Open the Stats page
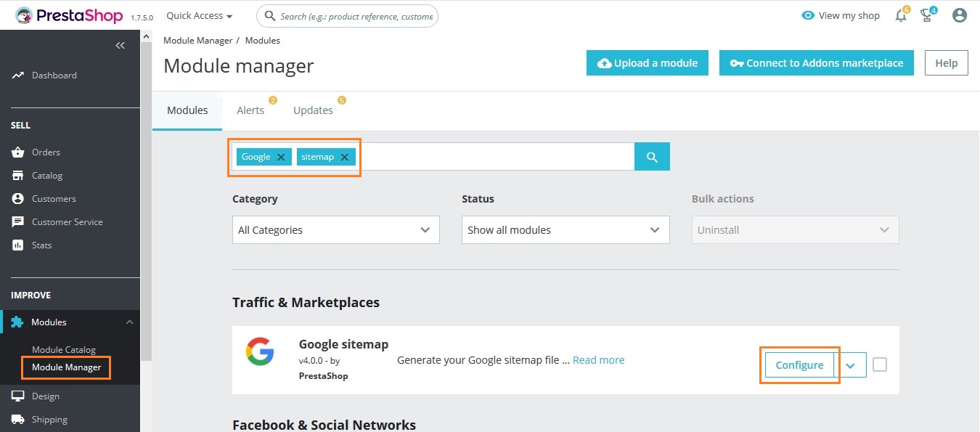This screenshot has height=432, width=980. pyautogui.click(x=42, y=245)
